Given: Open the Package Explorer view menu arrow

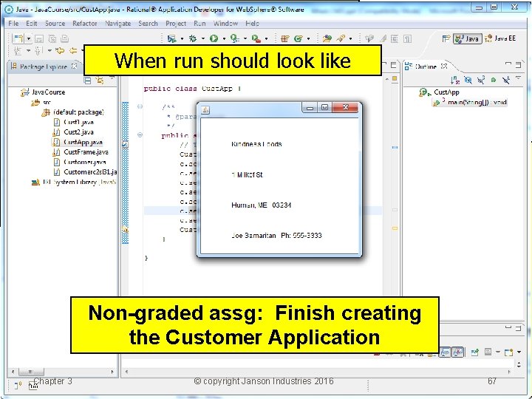Looking at the screenshot, I should pos(112,78).
